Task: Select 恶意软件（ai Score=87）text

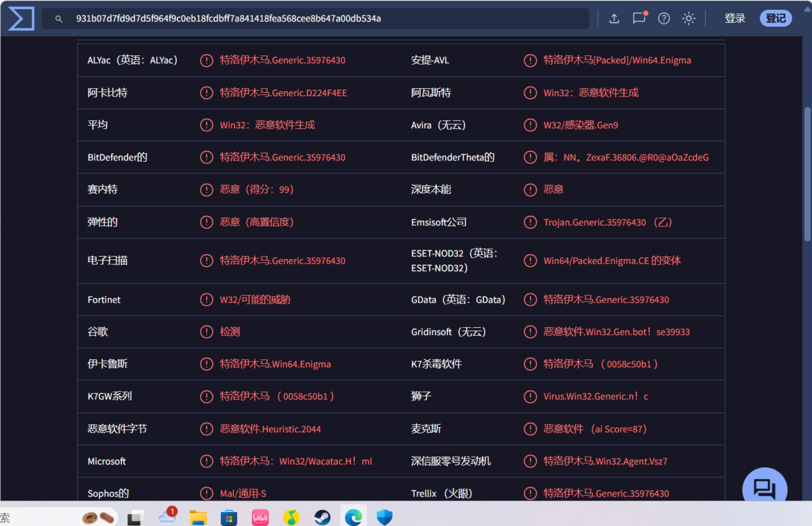Action: (595, 429)
